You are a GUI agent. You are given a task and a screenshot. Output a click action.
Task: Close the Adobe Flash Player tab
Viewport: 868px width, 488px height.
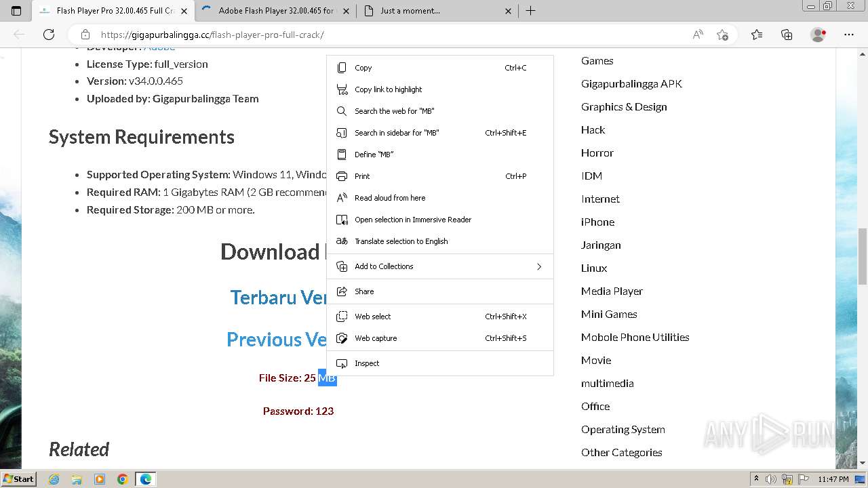click(x=346, y=11)
